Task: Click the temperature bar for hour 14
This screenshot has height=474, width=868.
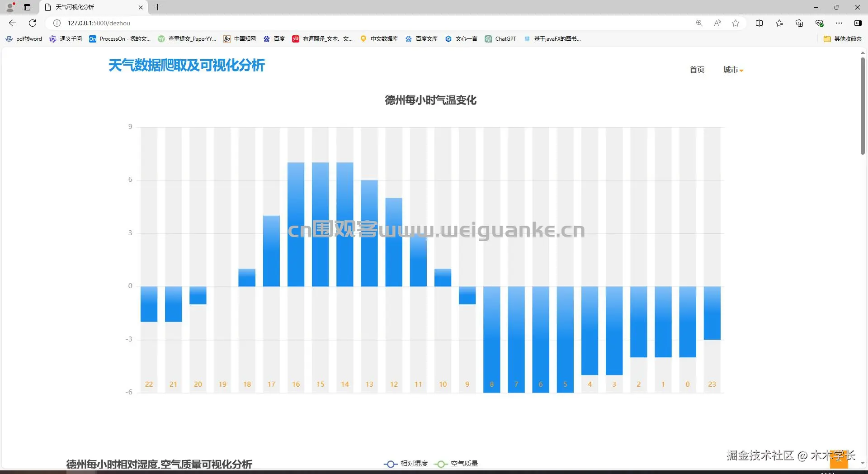Action: click(x=344, y=224)
